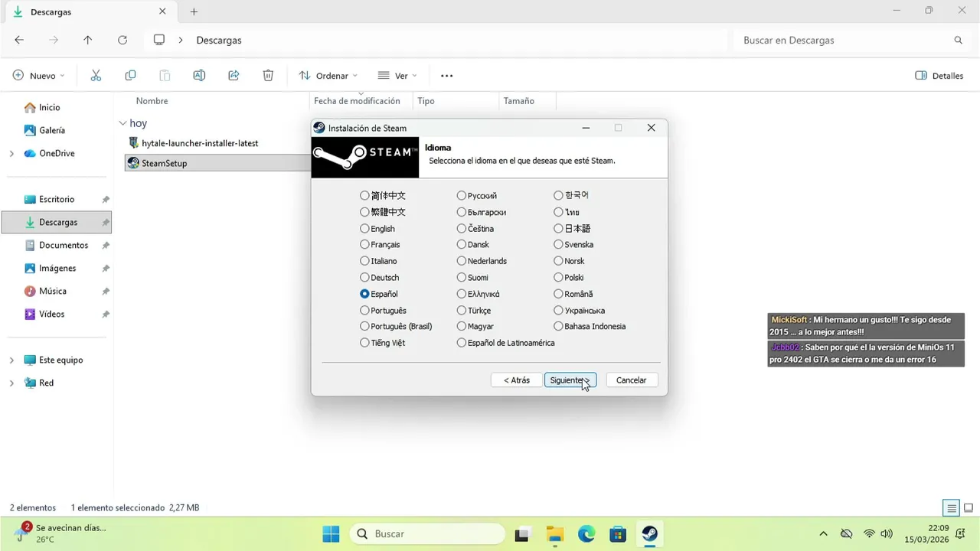980x551 pixels.
Task: Select Русский radio button
Action: click(461, 196)
